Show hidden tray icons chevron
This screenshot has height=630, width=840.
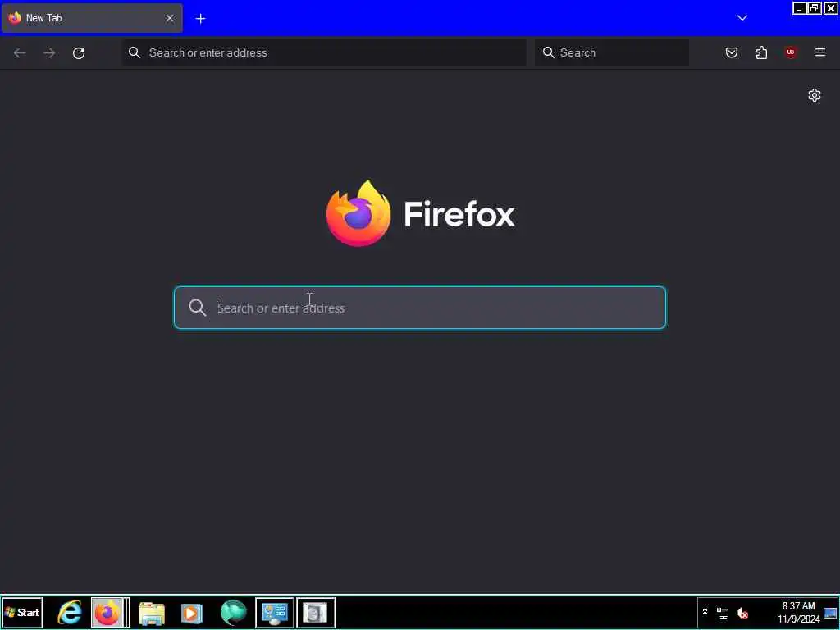pyautogui.click(x=705, y=612)
